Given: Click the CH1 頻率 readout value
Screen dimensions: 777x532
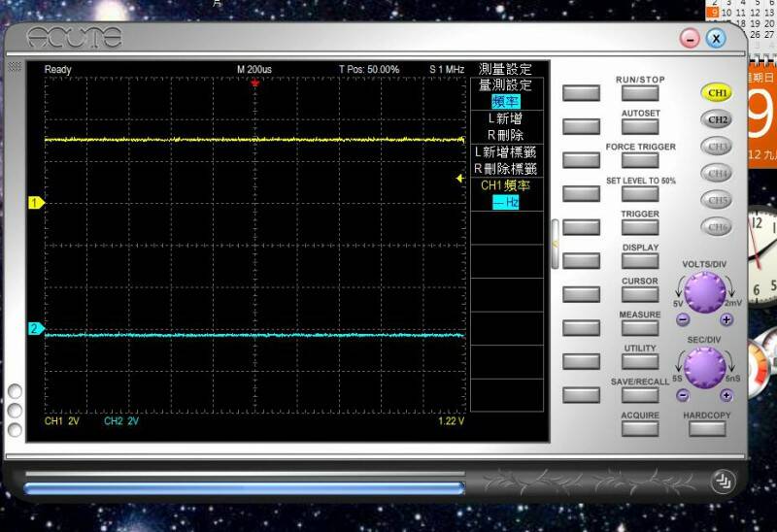Looking at the screenshot, I should pyautogui.click(x=505, y=202).
